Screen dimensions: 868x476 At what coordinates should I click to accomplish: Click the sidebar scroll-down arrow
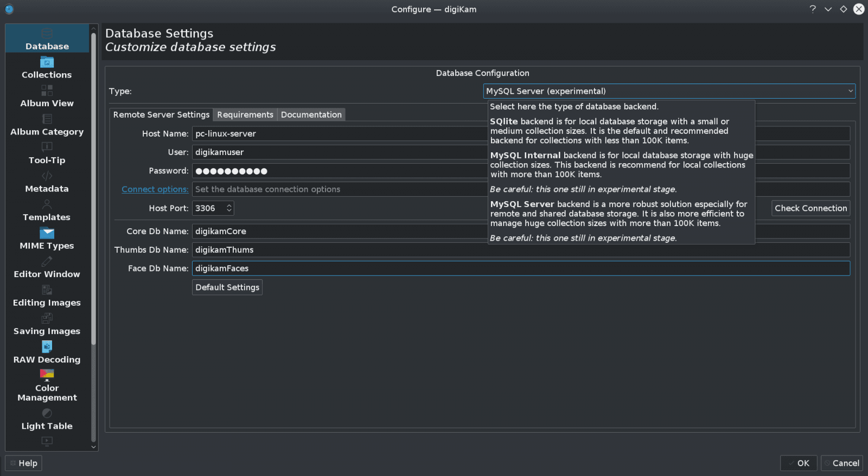[93, 447]
